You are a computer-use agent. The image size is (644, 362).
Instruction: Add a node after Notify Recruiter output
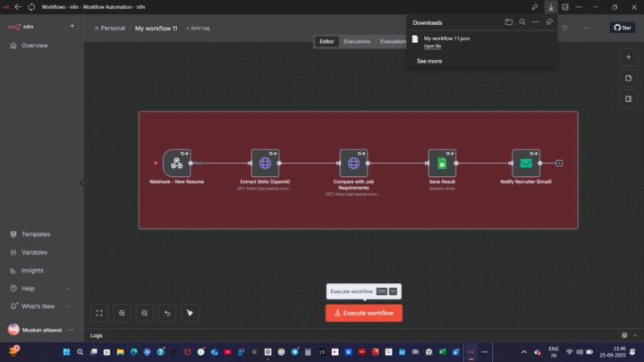(559, 163)
